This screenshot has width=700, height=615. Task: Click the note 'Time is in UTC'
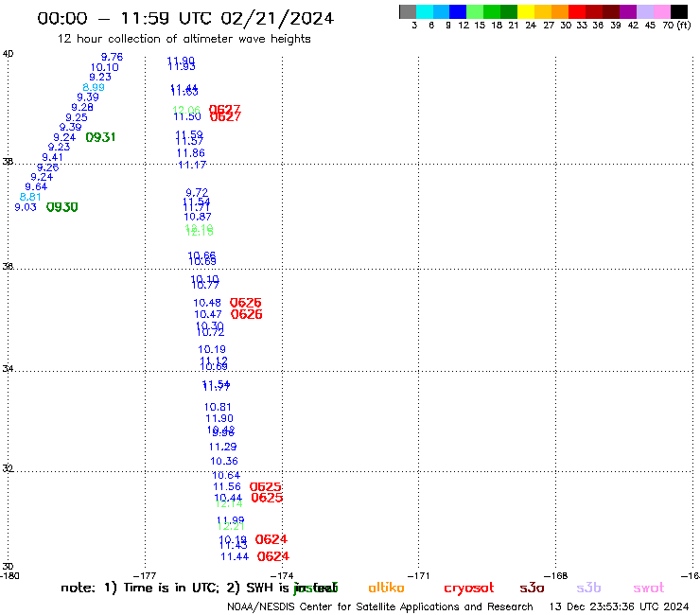point(171,588)
